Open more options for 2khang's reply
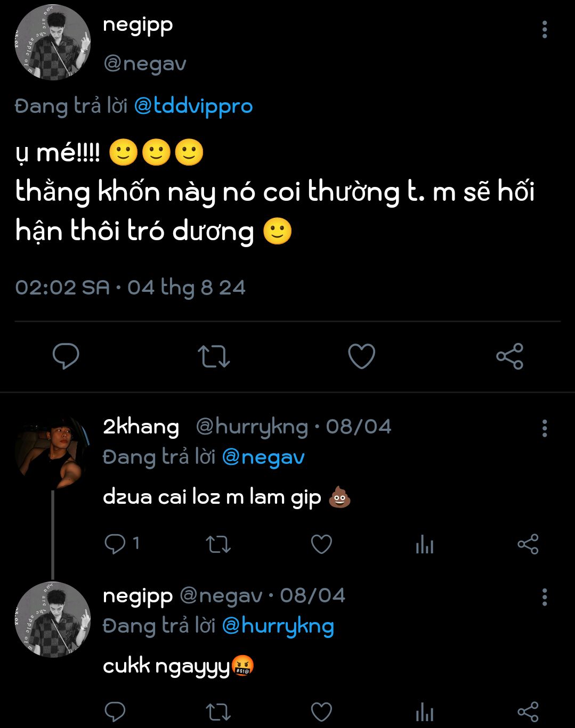Viewport: 575px width, 728px height. pos(544,428)
